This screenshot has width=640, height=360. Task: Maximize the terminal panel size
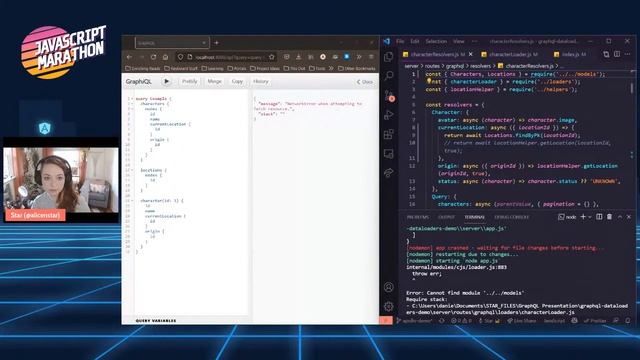pyautogui.click(x=620, y=217)
